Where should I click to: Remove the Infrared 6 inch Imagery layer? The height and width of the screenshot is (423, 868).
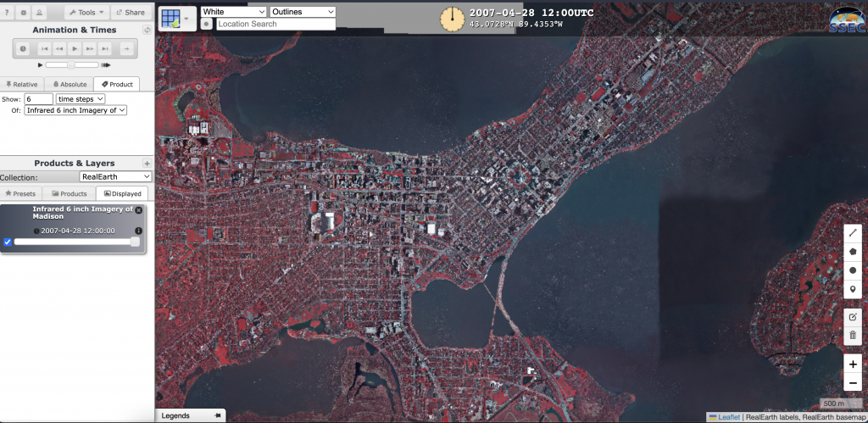138,210
